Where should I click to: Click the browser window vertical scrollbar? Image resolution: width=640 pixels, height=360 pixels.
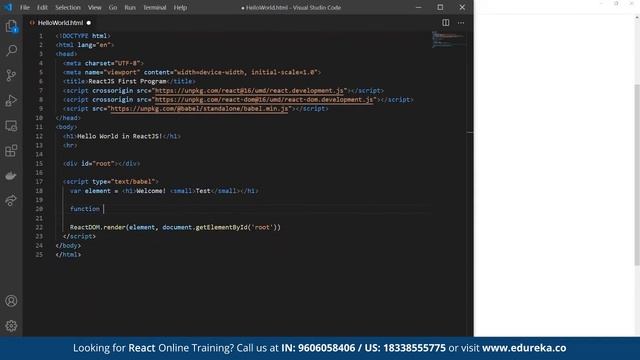637,175
